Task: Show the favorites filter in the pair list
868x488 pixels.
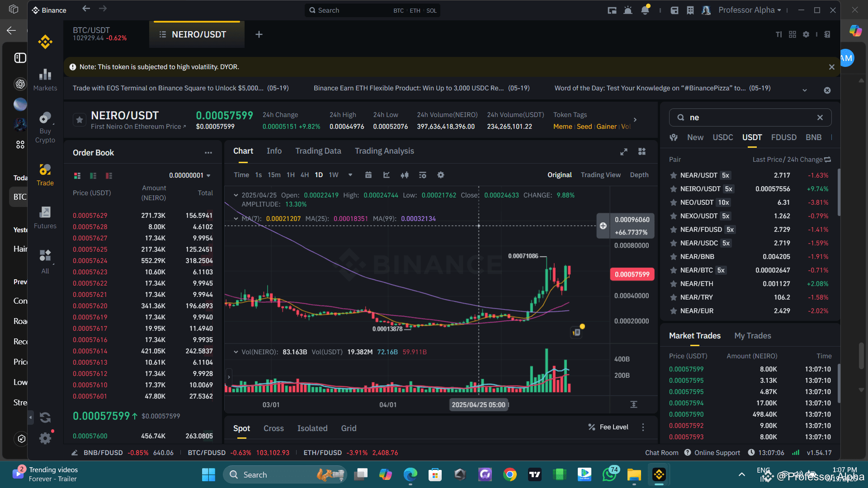Action: [x=674, y=137]
